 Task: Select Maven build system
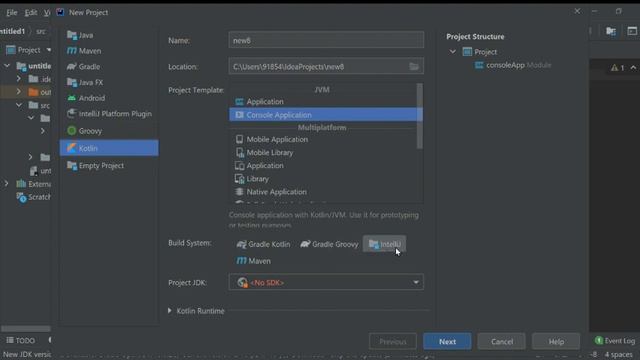253,261
